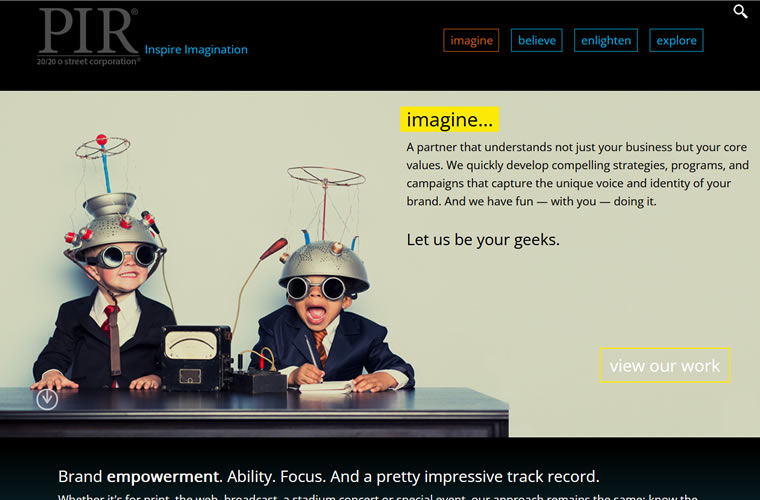This screenshot has height=500, width=760.
Task: Click the white notepad on the desk
Action: pos(327,387)
